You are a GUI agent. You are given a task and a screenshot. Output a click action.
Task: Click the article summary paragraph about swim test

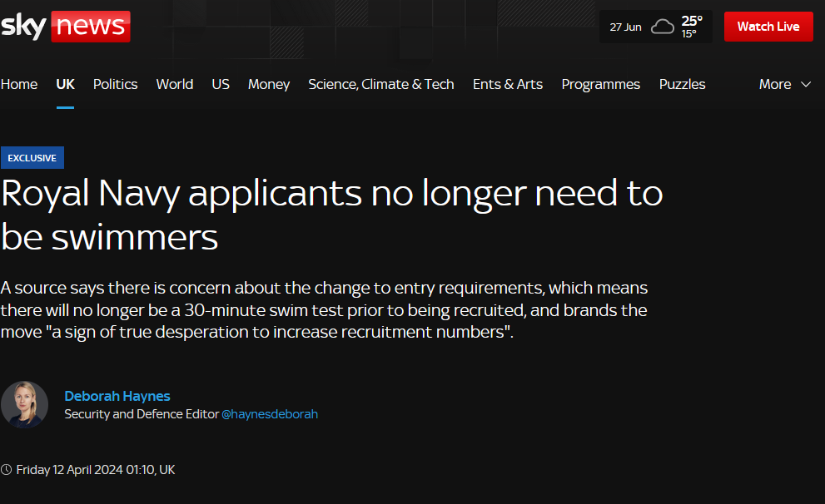point(324,309)
